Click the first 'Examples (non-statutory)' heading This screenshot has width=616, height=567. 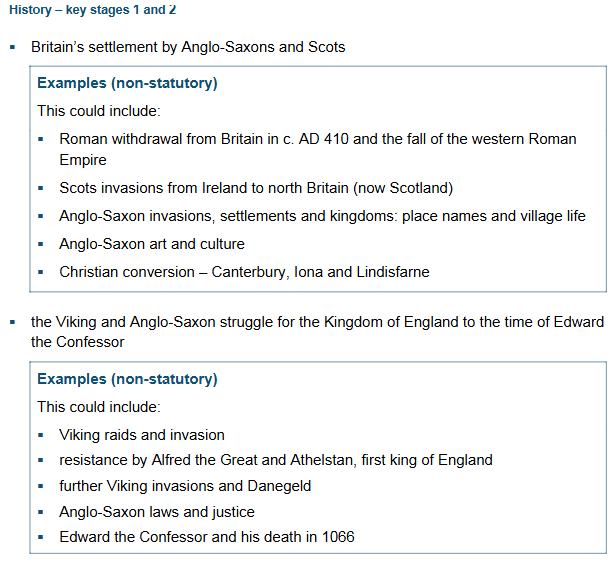(127, 83)
